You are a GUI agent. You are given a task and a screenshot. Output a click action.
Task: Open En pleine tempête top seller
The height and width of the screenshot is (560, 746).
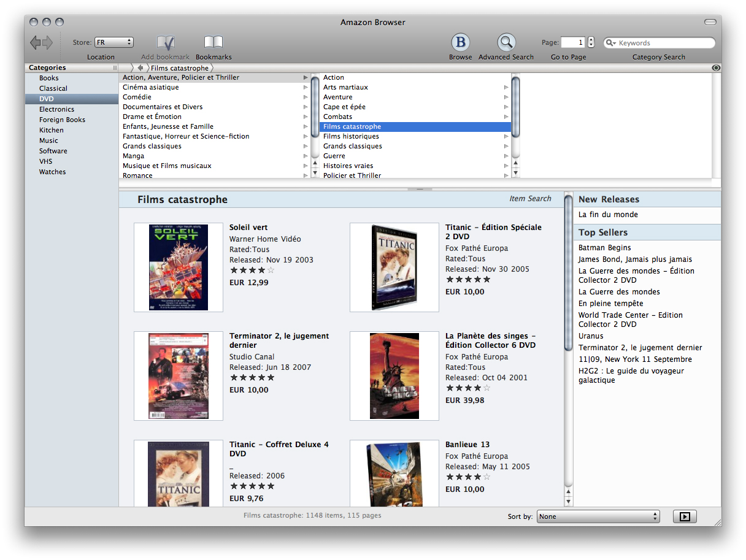(610, 304)
